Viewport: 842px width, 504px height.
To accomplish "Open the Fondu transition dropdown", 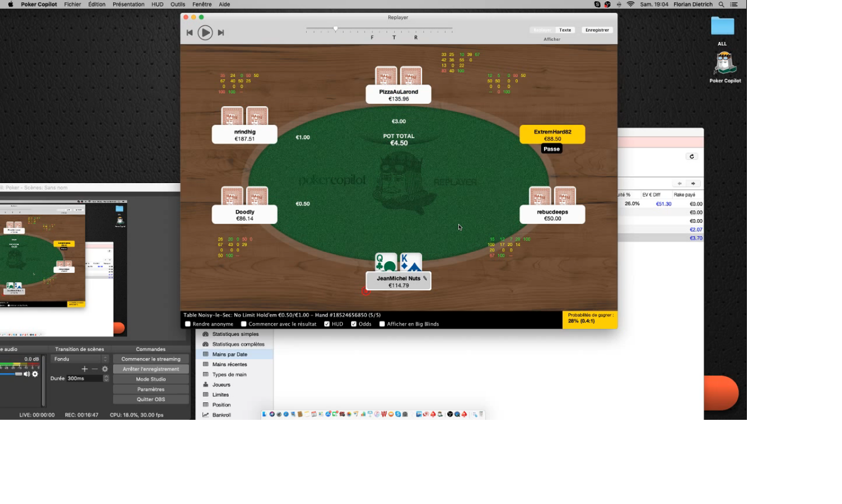I will (80, 359).
